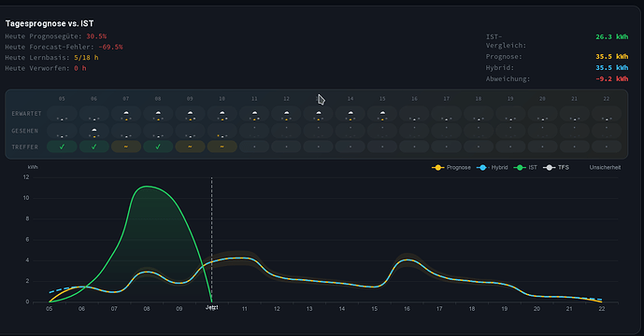Click the GESEHEN row label
Image resolution: width=644 pixels, height=336 pixels.
24,131
